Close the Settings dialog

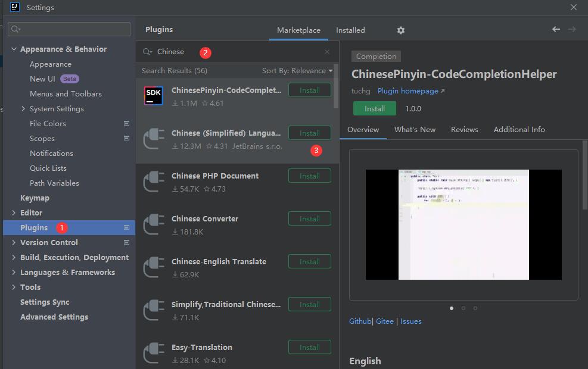[x=573, y=7]
